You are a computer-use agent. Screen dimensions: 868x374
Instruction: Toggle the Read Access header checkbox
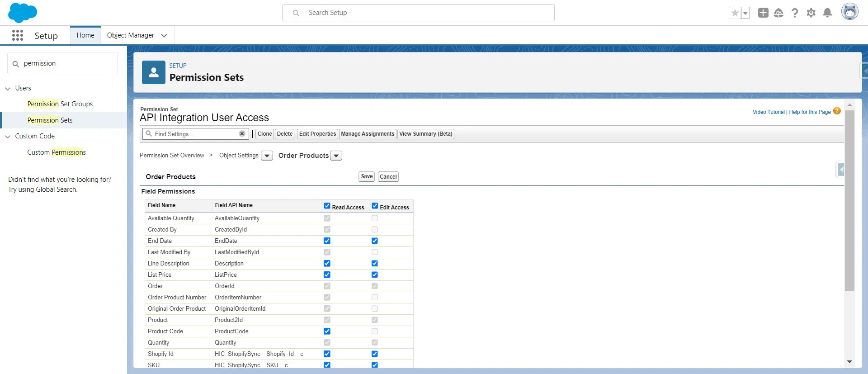(327, 206)
